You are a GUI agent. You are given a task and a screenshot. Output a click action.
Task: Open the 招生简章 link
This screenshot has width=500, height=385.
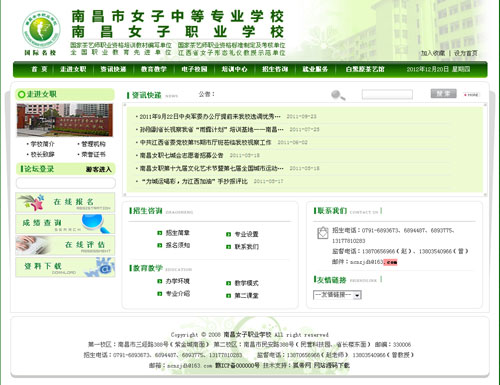click(x=178, y=233)
